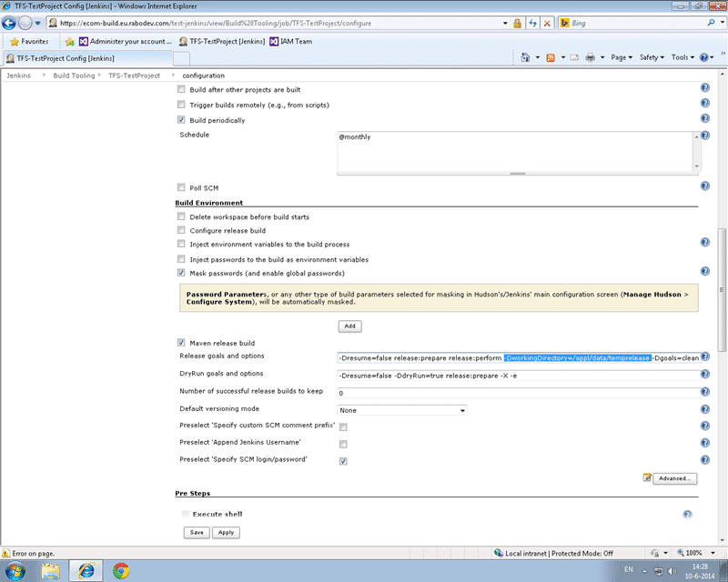Expand Print button dropdown arrow
Screen dimensions: 728x582
click(x=602, y=57)
